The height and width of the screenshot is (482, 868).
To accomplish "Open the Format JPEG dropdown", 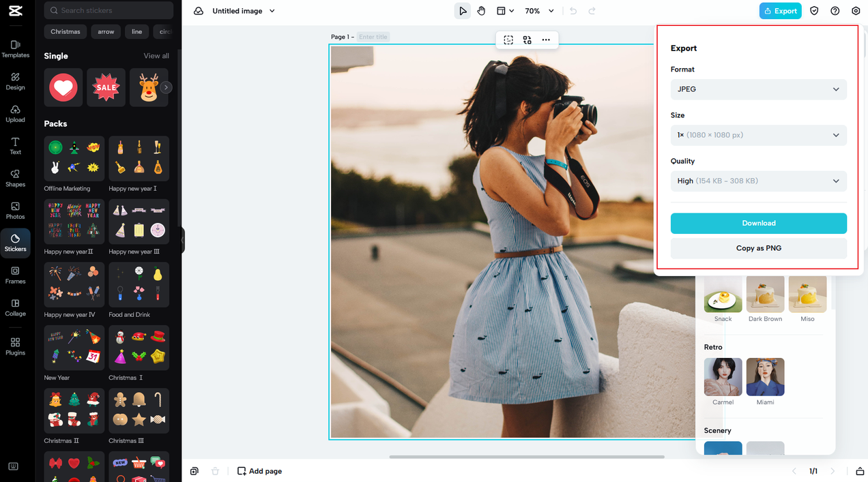I will [758, 89].
